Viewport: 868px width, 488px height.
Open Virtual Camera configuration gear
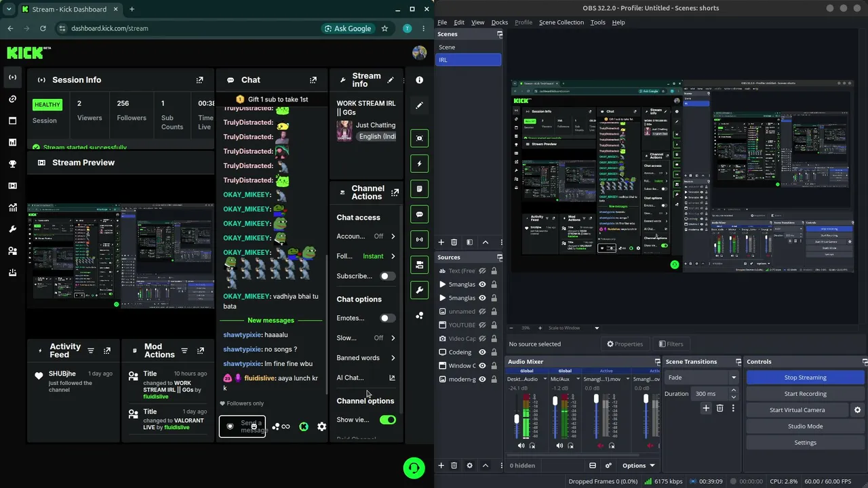click(x=857, y=410)
